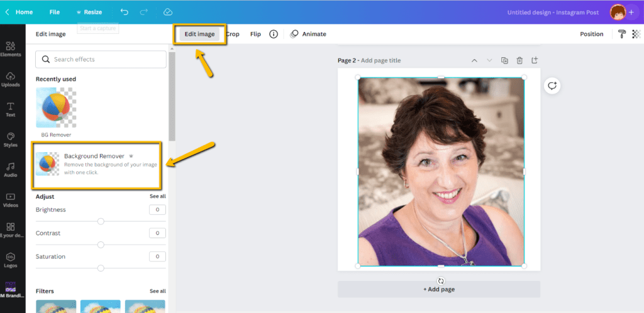Click the Saturation value field

tap(158, 257)
